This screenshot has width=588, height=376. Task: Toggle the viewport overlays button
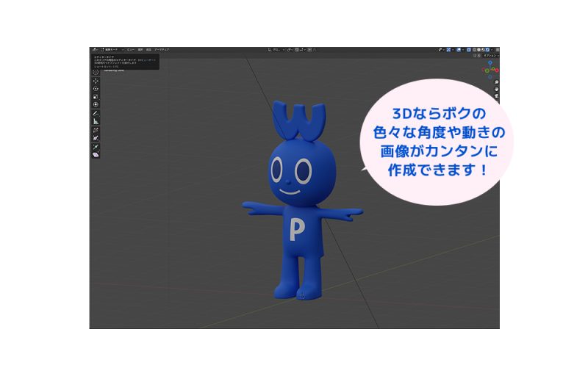coord(460,50)
